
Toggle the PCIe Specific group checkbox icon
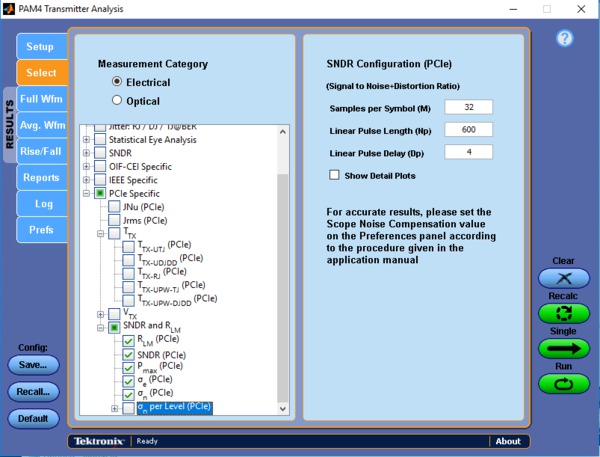101,193
